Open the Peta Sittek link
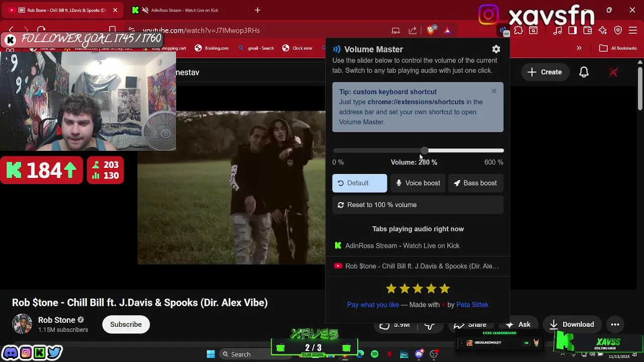This screenshot has width=644, height=362. tap(472, 305)
